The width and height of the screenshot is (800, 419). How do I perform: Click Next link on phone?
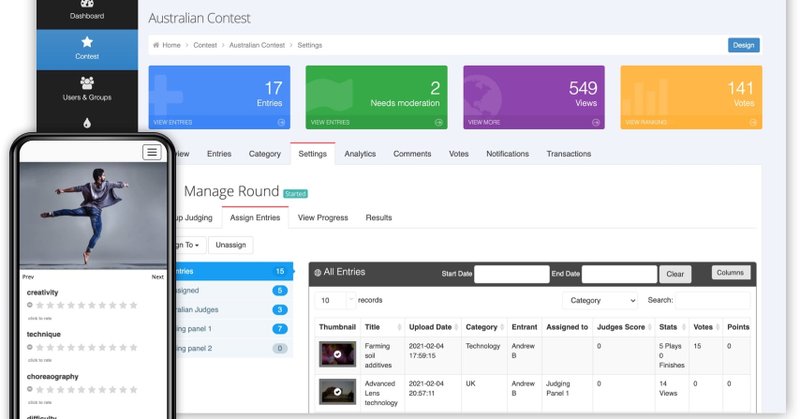[x=158, y=277]
